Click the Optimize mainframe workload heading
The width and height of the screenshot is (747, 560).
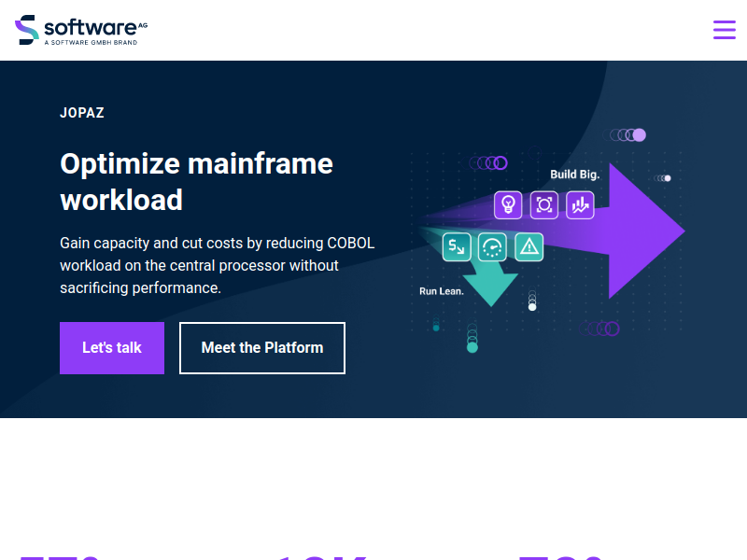pos(196,181)
